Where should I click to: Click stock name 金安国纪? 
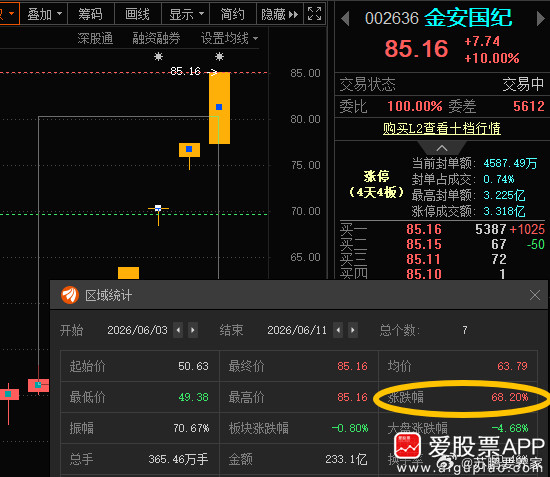point(468,18)
